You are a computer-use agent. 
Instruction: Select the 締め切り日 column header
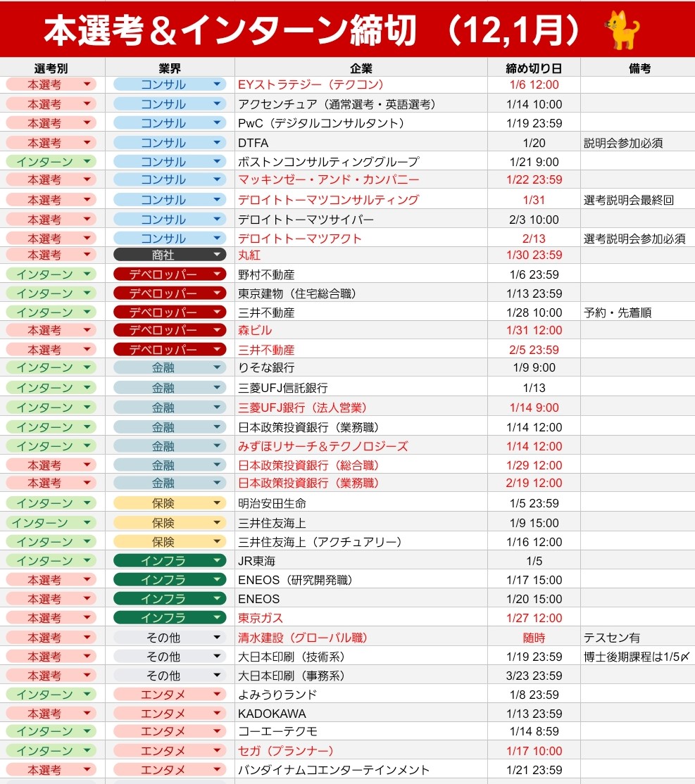pyautogui.click(x=534, y=68)
